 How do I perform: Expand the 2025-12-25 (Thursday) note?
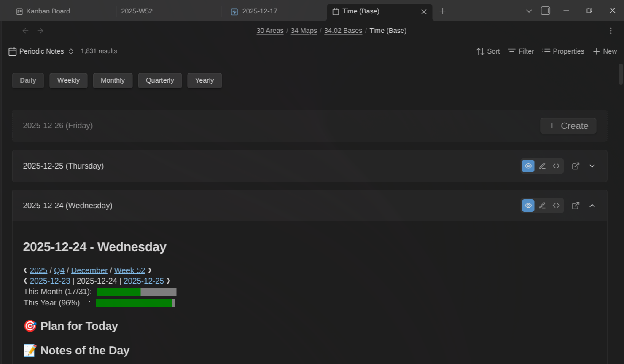pos(592,166)
